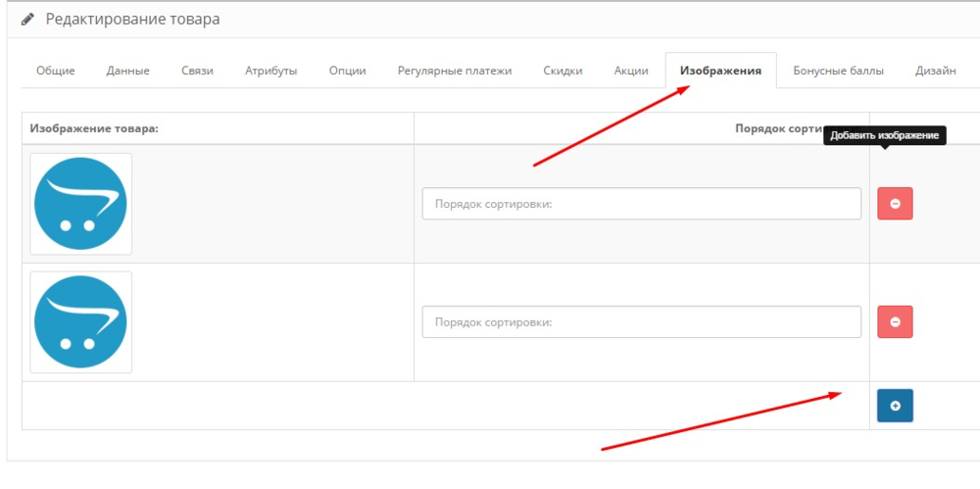Click the pencil edit icon in header

[x=27, y=20]
